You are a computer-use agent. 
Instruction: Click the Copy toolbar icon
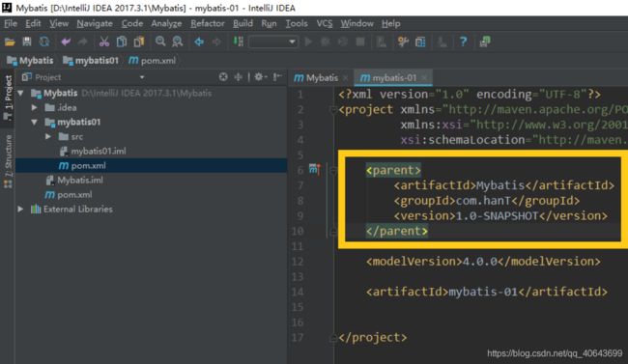(122, 42)
